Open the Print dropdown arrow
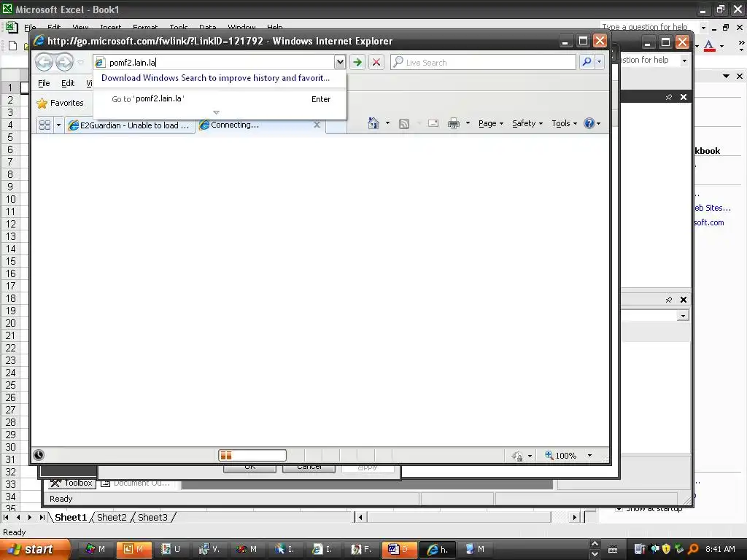The height and width of the screenshot is (560, 747). pyautogui.click(x=468, y=123)
